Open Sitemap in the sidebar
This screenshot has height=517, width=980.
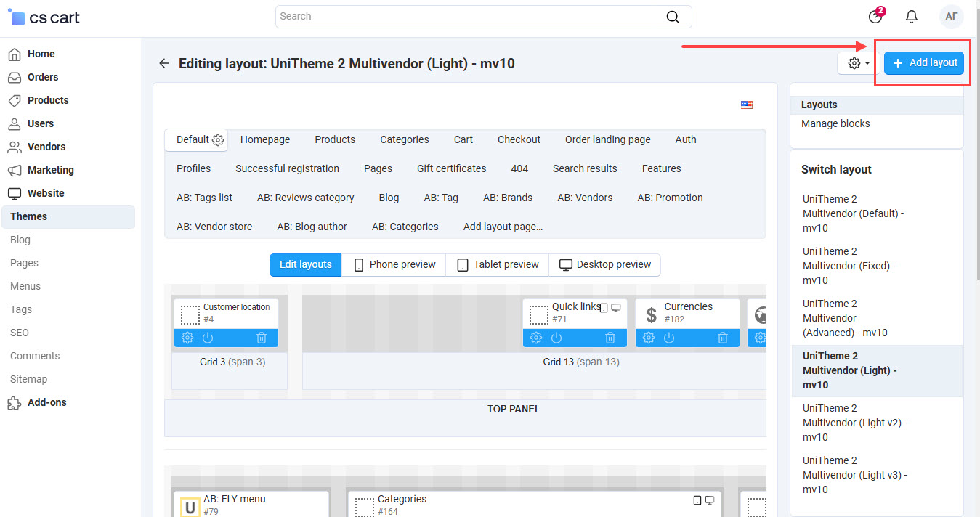click(28, 379)
